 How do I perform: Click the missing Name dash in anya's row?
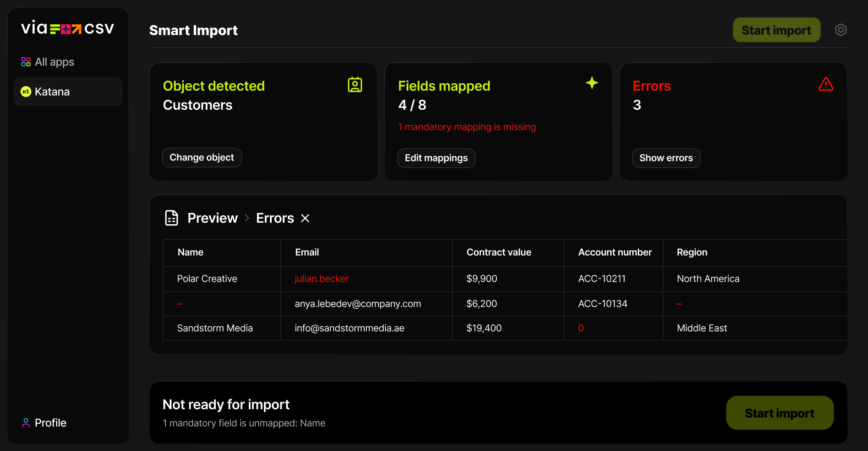[179, 304]
